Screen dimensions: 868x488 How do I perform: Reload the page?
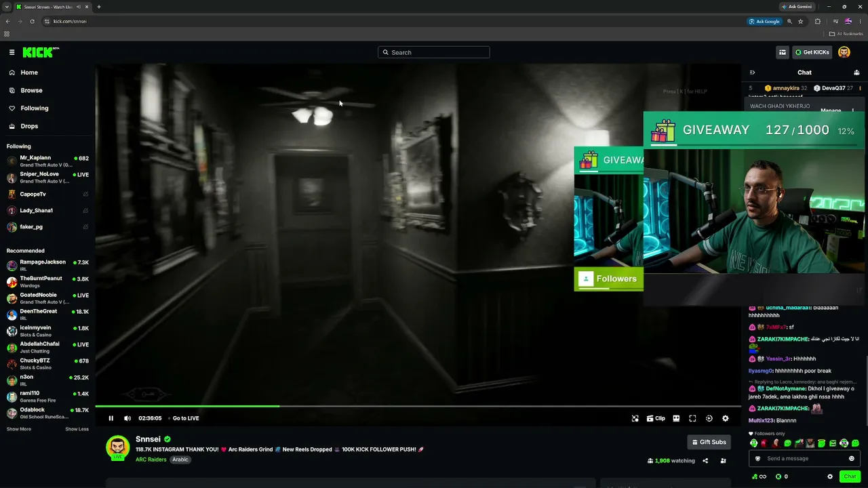(x=32, y=21)
